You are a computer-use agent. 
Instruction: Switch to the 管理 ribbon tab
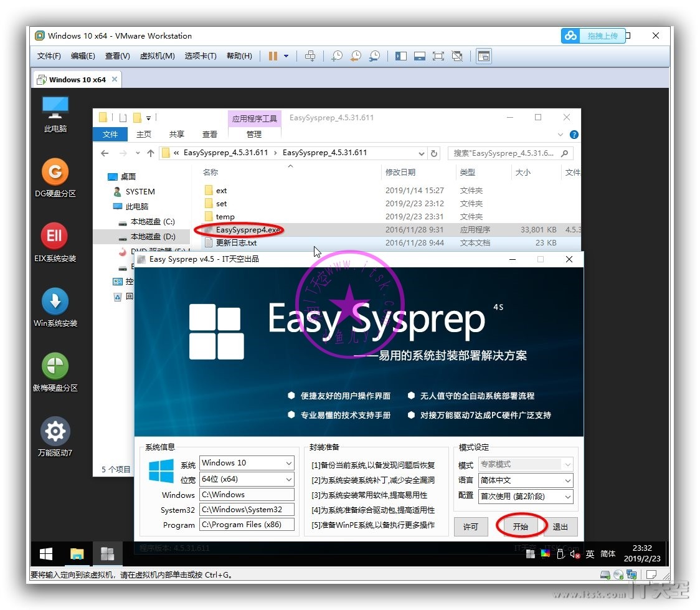point(254,134)
